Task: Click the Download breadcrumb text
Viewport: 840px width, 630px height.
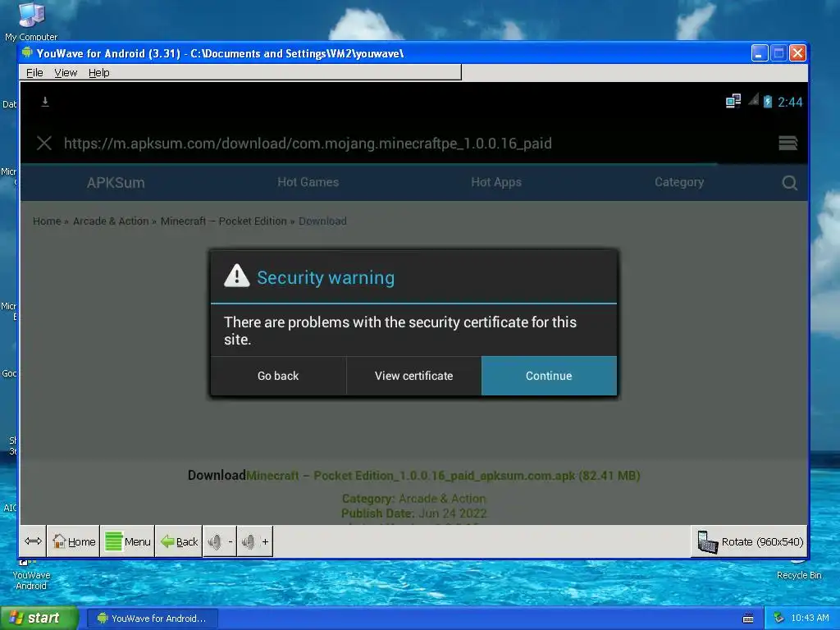Action: [x=322, y=221]
